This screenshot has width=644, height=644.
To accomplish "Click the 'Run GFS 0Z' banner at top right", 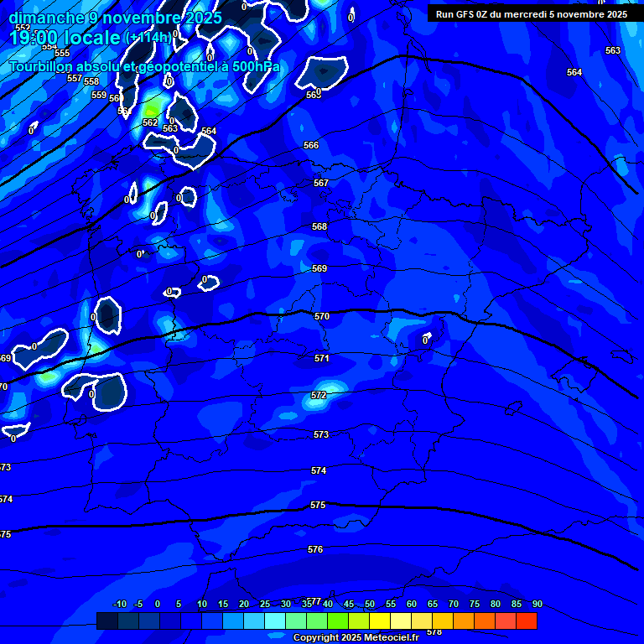I will click(x=531, y=14).
